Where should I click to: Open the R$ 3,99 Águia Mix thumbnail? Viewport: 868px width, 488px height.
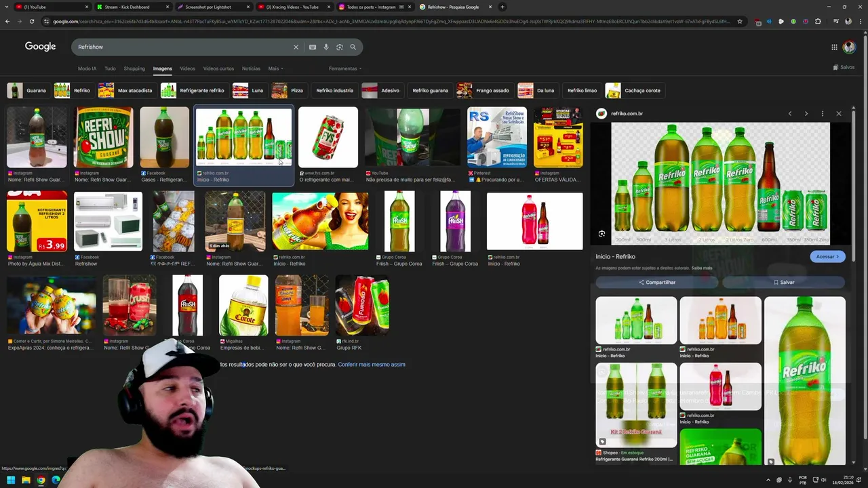point(37,222)
